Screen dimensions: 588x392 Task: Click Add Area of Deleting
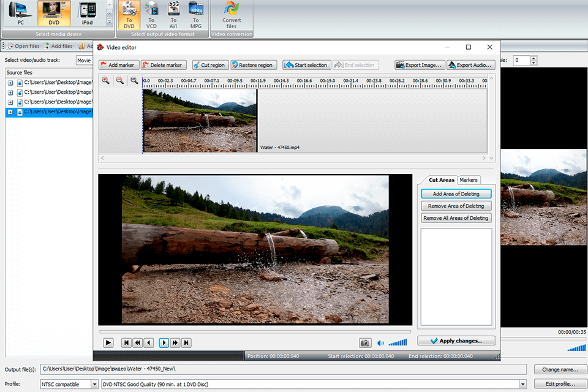(456, 194)
